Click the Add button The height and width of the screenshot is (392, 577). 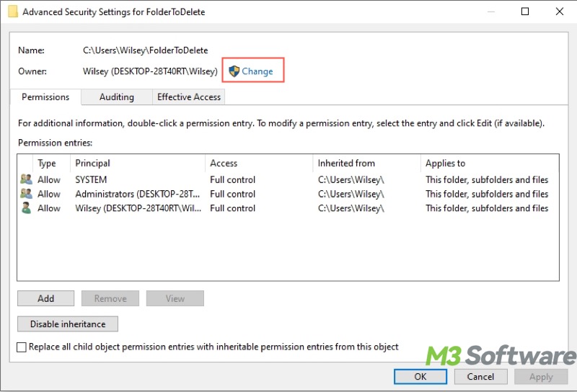click(45, 298)
